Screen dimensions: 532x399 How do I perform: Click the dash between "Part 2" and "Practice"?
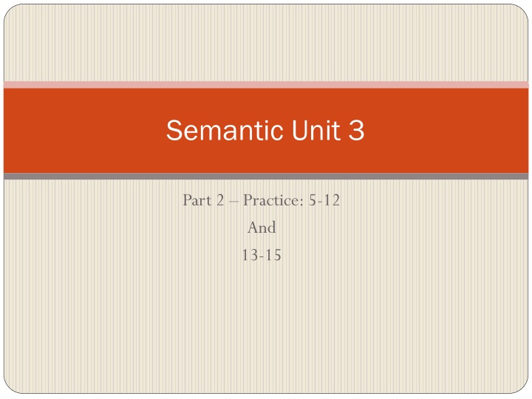(233, 202)
